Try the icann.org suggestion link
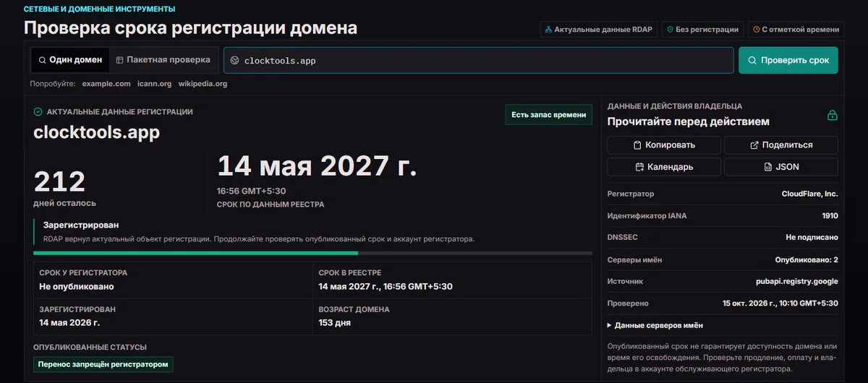The width and height of the screenshot is (868, 383). point(155,84)
